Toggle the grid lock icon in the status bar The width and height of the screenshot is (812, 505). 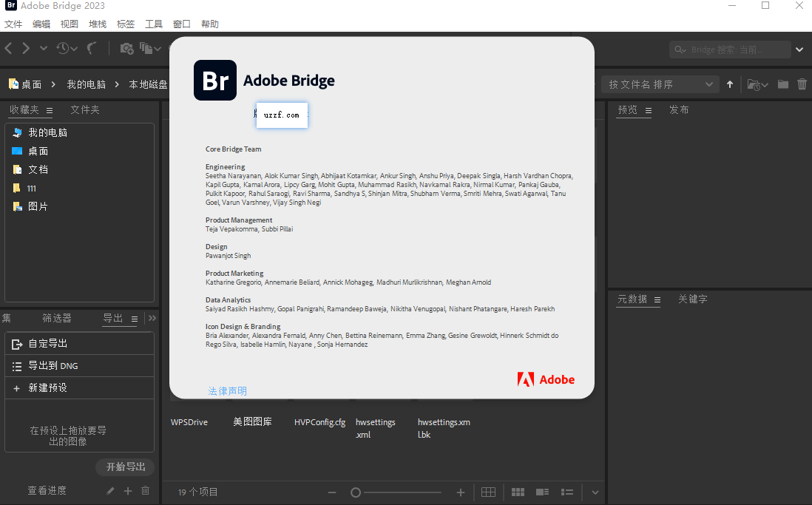488,492
